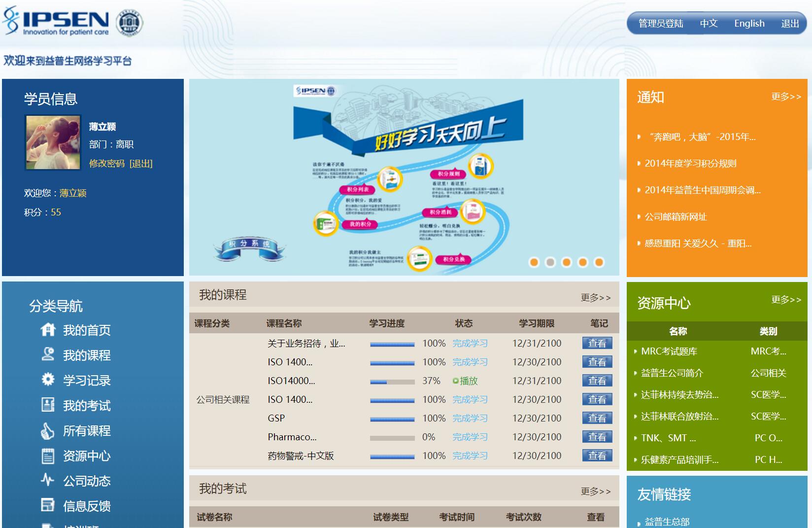Open 我的考试 navigation item
The height and width of the screenshot is (528, 812).
[87, 405]
